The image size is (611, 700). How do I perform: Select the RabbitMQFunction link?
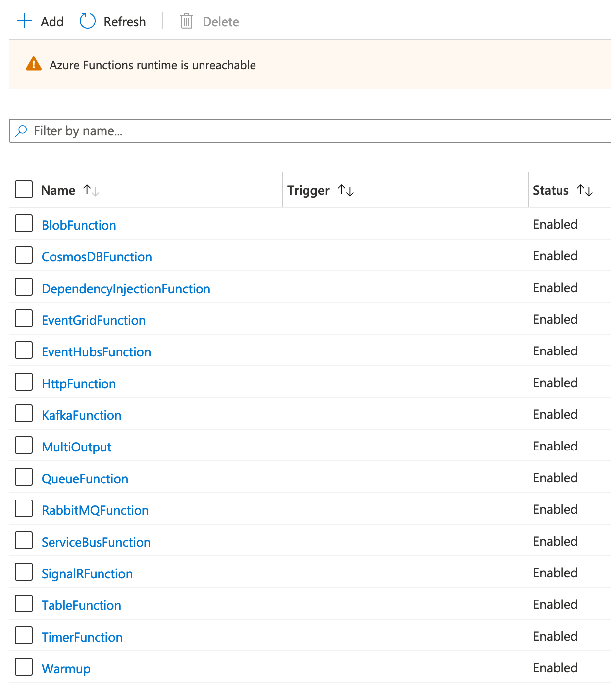pyautogui.click(x=95, y=509)
